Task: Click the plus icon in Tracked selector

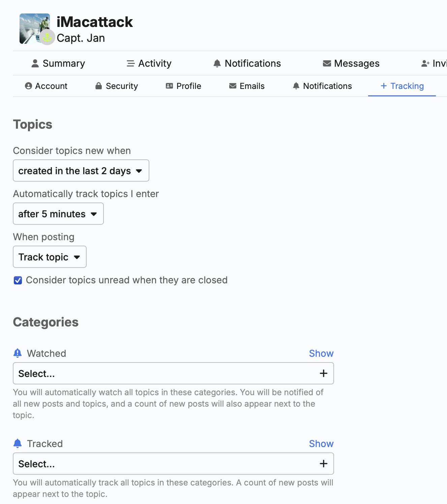Action: tap(324, 464)
